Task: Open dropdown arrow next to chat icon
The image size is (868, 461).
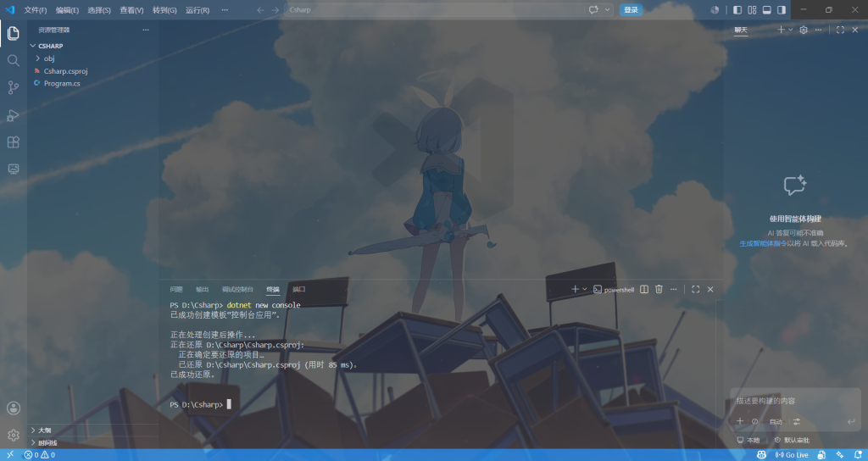Action: [x=607, y=10]
